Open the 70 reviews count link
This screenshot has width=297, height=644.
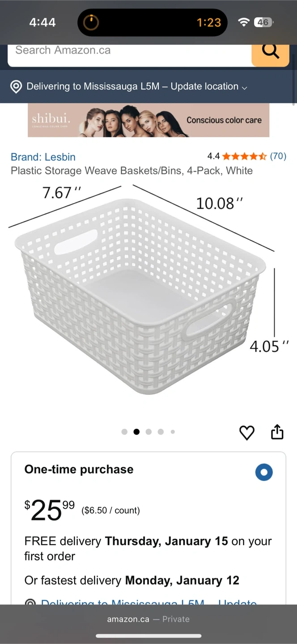point(278,157)
